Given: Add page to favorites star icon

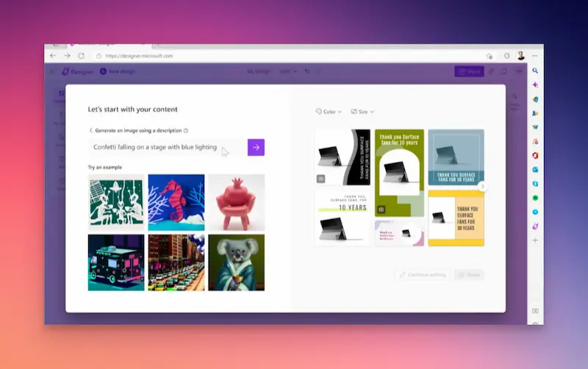Looking at the screenshot, I should tap(489, 57).
